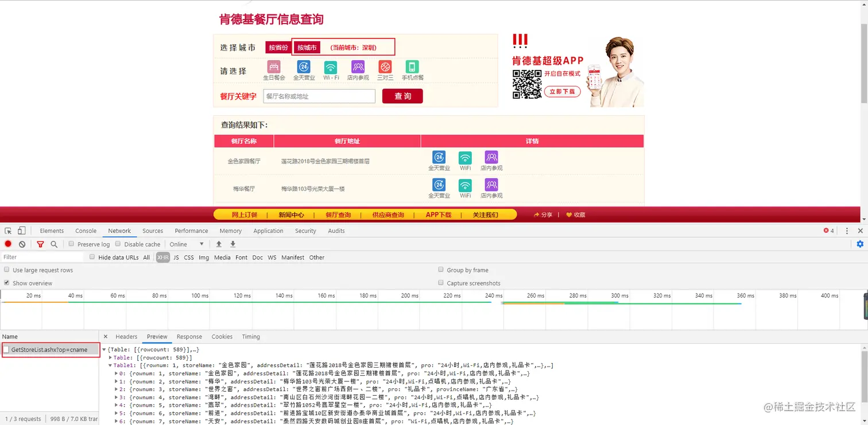
Task: Click the 收藏 favorite link
Action: (x=576, y=215)
